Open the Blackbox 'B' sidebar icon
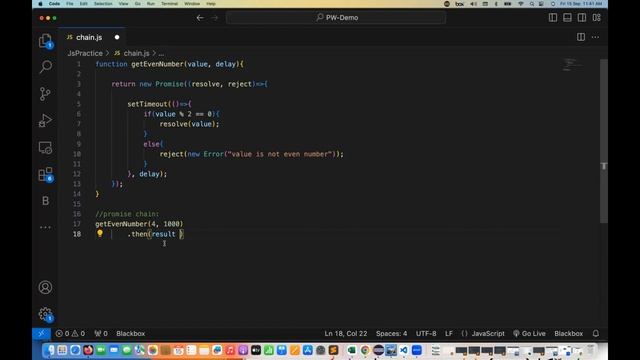The height and width of the screenshot is (360, 640). (45, 201)
